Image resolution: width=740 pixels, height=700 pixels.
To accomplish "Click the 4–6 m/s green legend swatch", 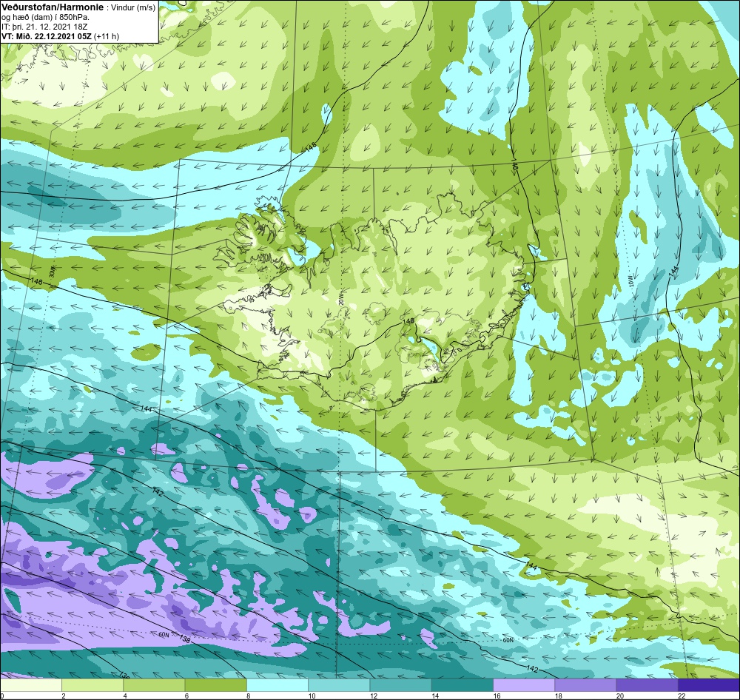I will 154,685.
